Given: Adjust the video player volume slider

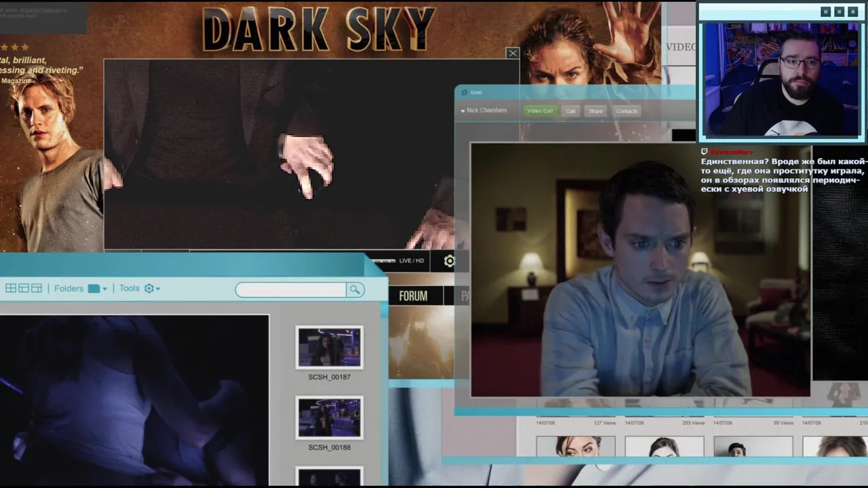Looking at the screenshot, I should click(383, 261).
